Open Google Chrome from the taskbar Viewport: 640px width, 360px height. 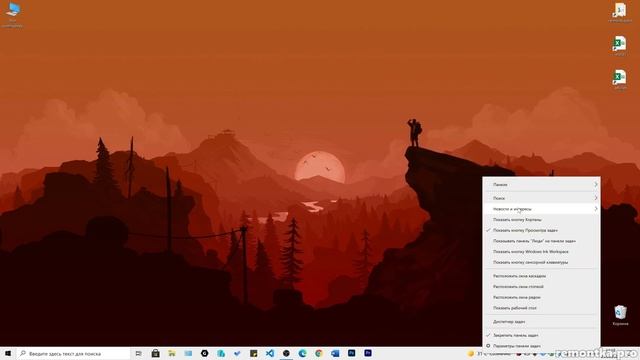click(319, 353)
